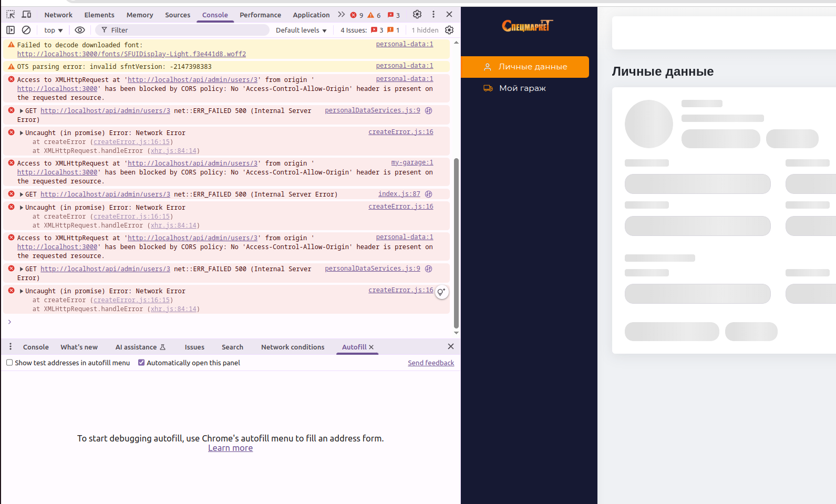Focus the console Filter field

pyautogui.click(x=182, y=30)
